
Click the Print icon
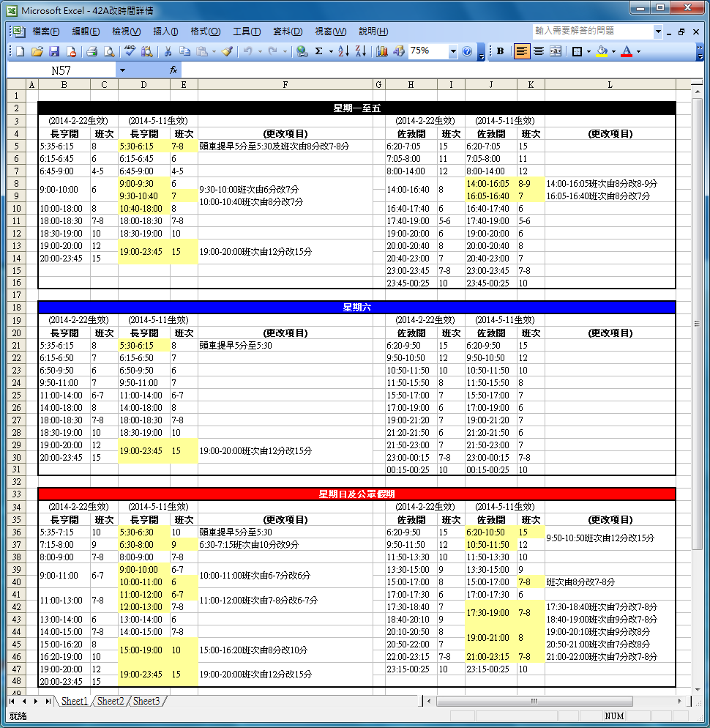point(92,51)
